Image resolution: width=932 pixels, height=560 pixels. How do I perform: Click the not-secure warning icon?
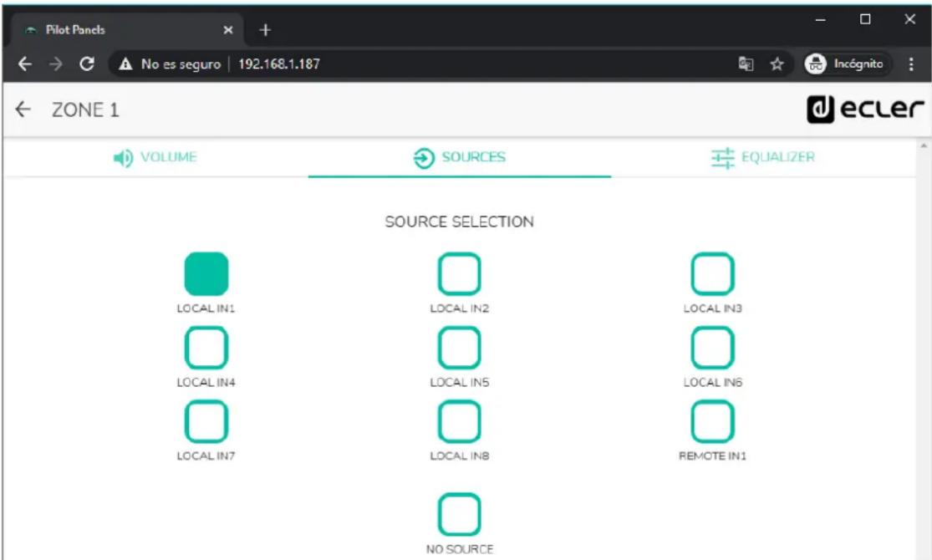click(125, 64)
